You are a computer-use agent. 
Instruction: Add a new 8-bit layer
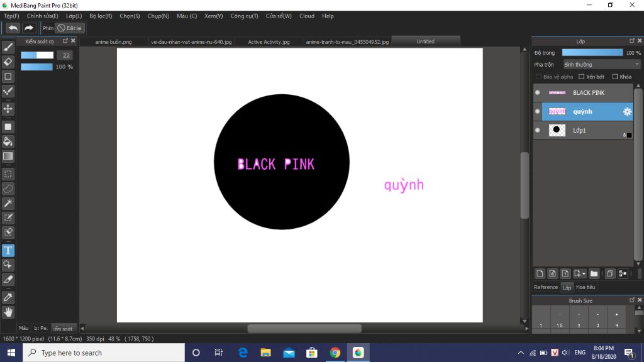(552, 273)
